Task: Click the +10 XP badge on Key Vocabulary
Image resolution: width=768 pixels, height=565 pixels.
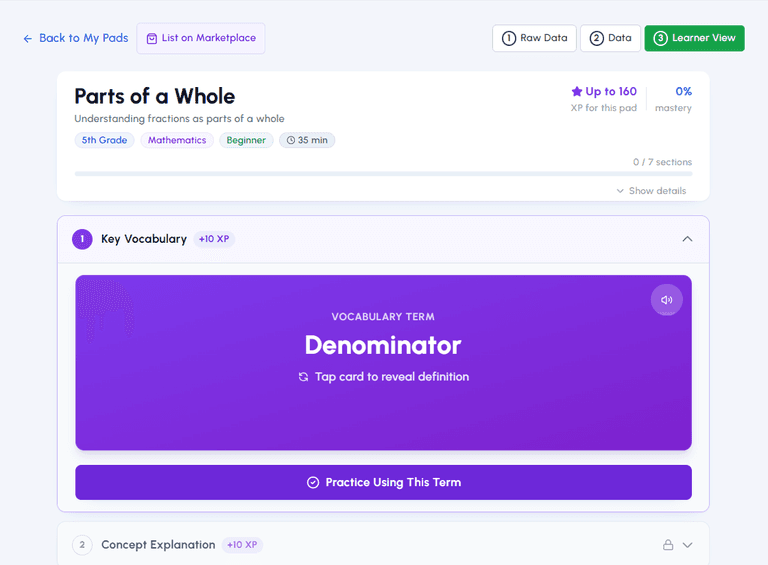Action: (214, 239)
